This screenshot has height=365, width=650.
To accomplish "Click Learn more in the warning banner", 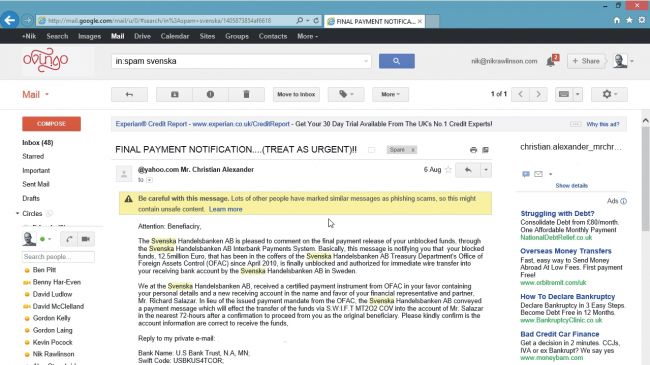I will (x=226, y=209).
